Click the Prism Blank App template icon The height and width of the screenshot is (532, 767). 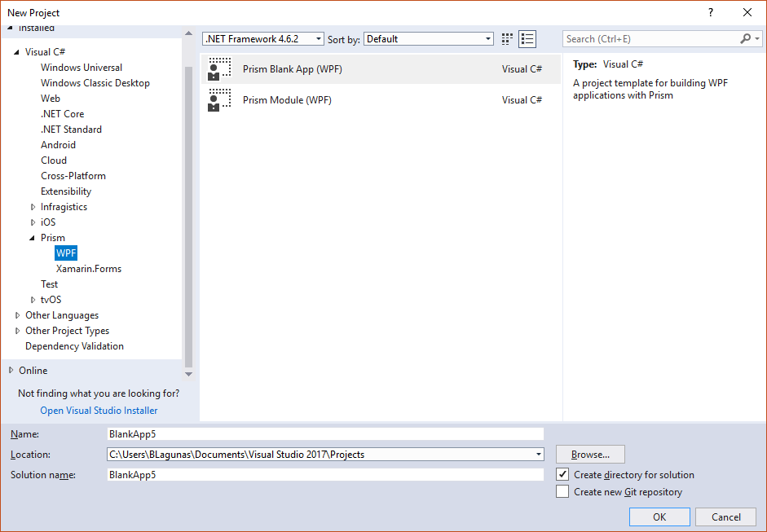[219, 69]
